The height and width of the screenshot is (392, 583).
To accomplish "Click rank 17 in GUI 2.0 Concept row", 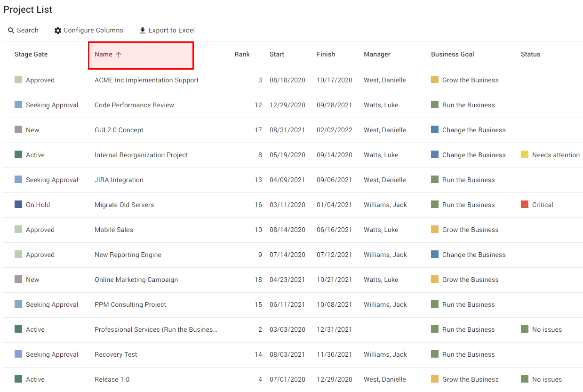I will tap(258, 130).
